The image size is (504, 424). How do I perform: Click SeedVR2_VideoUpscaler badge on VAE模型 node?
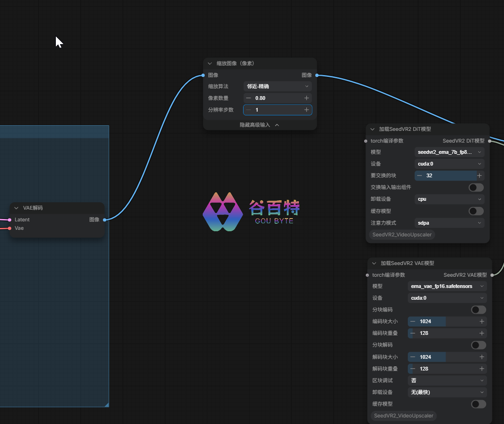tap(404, 416)
